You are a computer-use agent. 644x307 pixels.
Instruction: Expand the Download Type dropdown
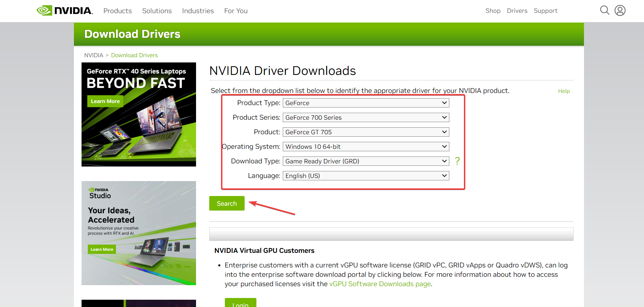pyautogui.click(x=366, y=161)
